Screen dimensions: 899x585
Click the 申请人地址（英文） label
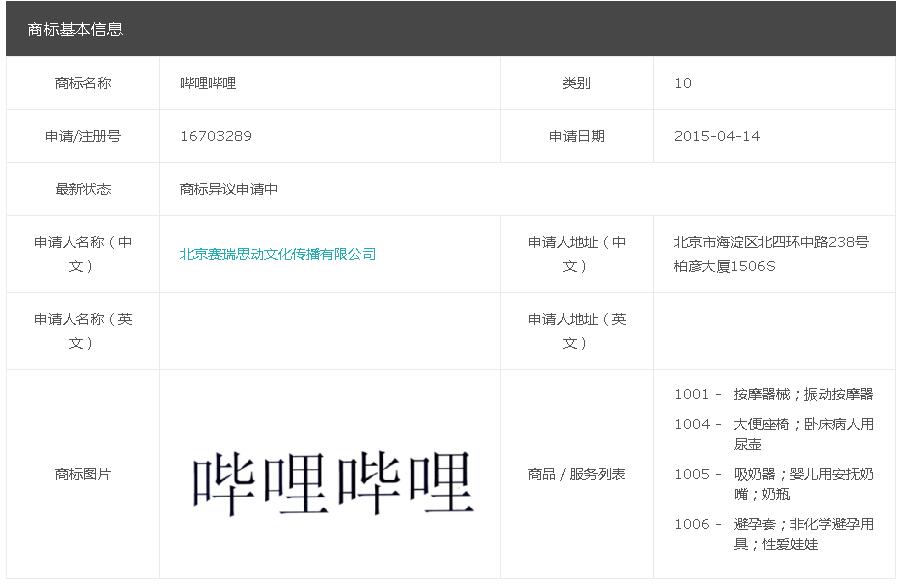(x=577, y=331)
